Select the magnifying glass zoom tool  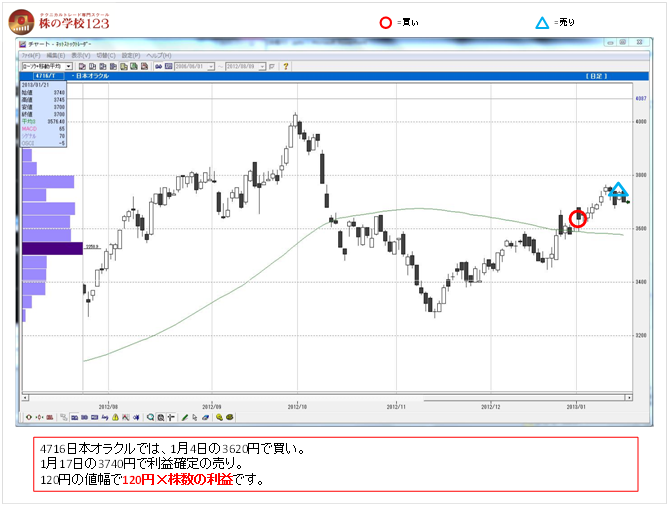[x=150, y=417]
